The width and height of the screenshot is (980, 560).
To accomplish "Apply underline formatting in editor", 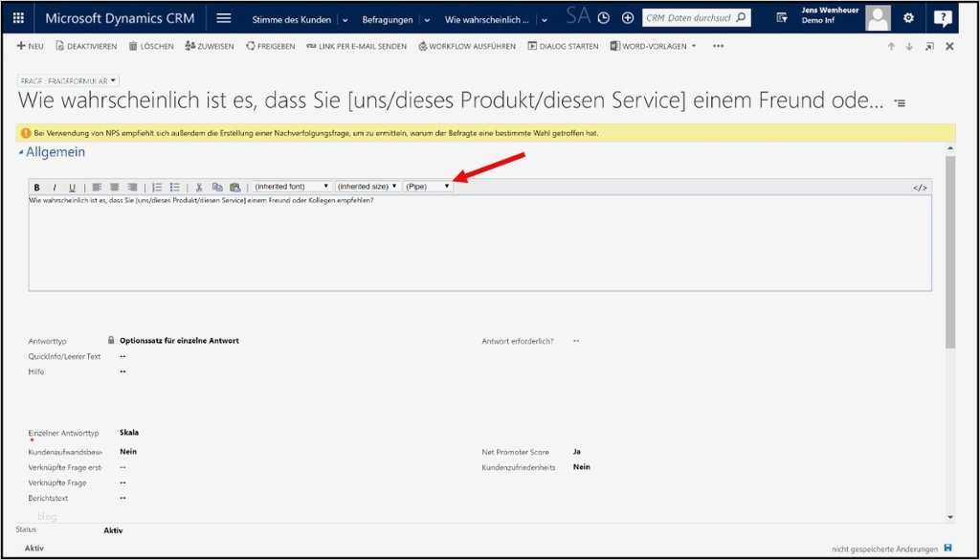I will tap(72, 187).
